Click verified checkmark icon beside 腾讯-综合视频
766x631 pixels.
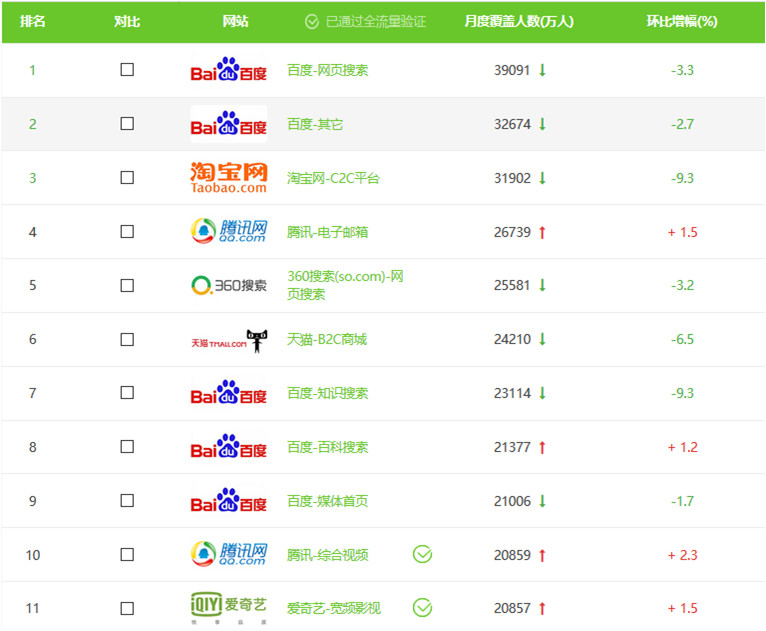coord(422,554)
